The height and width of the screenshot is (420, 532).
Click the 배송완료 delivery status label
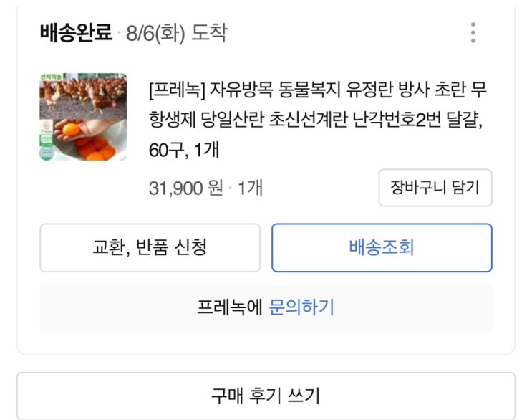77,33
